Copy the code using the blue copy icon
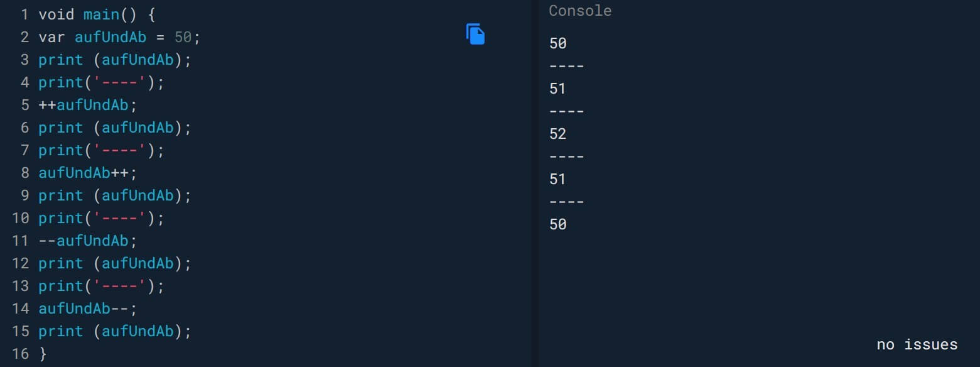The width and height of the screenshot is (980, 367). [x=475, y=34]
